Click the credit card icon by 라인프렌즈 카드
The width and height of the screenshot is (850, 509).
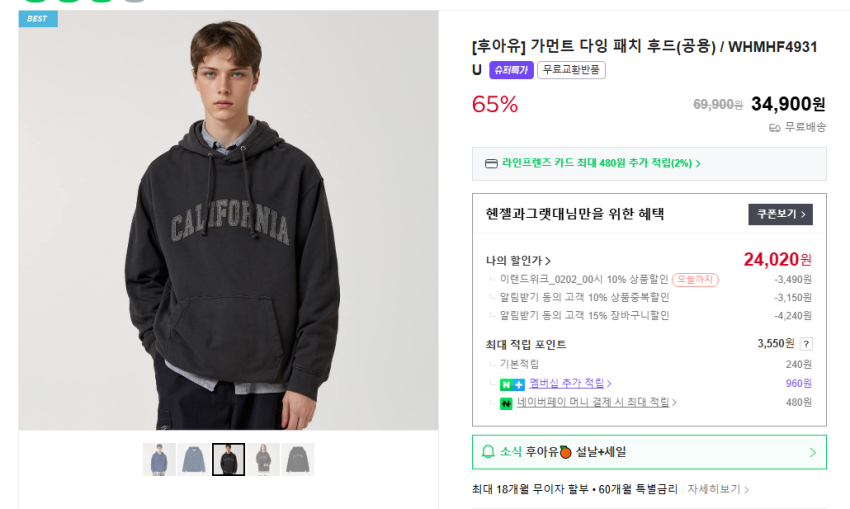coord(490,163)
